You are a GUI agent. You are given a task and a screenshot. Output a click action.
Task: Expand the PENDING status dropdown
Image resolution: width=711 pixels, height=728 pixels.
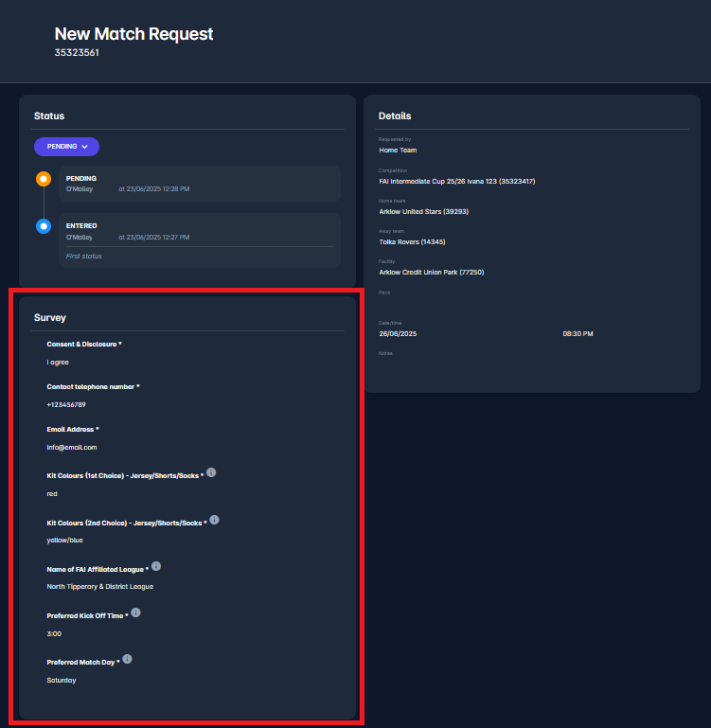pos(66,147)
